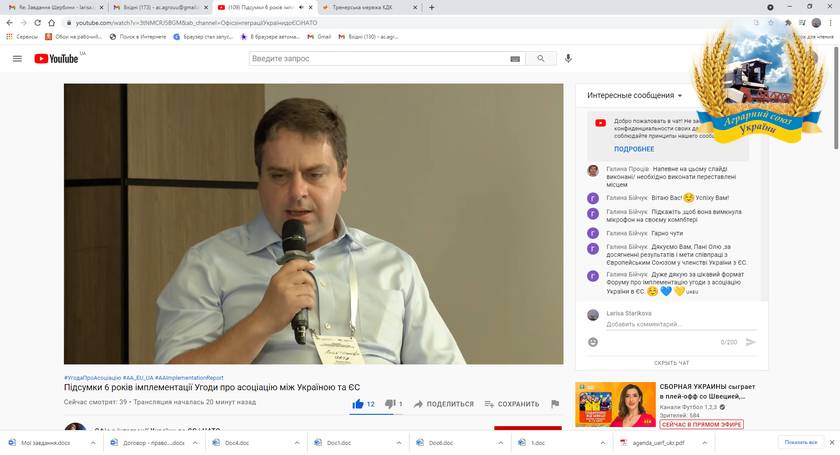Open В браузере автома... bookmark
The image size is (840, 455).
(x=271, y=37)
